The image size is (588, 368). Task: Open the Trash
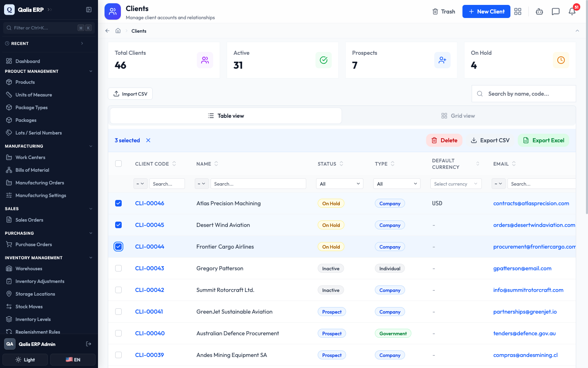click(x=443, y=11)
